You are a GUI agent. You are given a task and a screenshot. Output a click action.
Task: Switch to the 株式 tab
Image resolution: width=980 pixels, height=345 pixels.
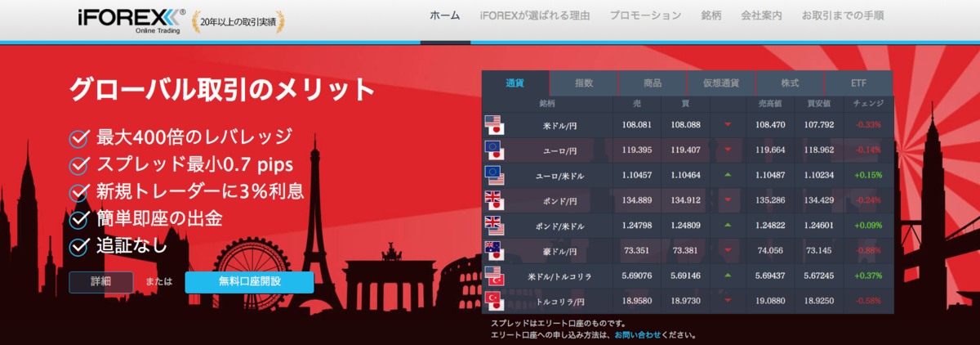pyautogui.click(x=791, y=83)
